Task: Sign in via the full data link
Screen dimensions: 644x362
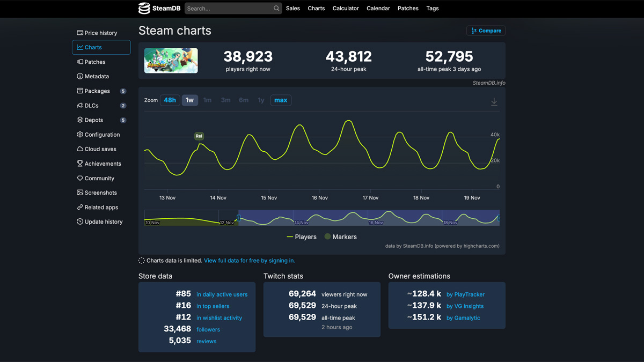Action: click(x=250, y=260)
